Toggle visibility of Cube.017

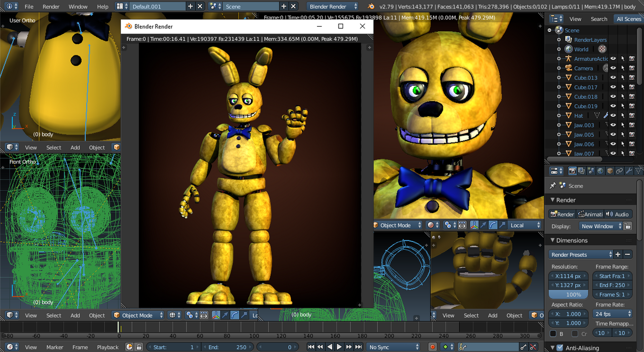click(x=613, y=87)
